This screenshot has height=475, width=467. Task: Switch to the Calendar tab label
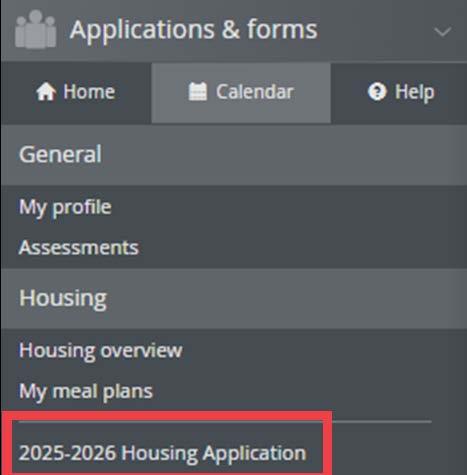pos(255,92)
